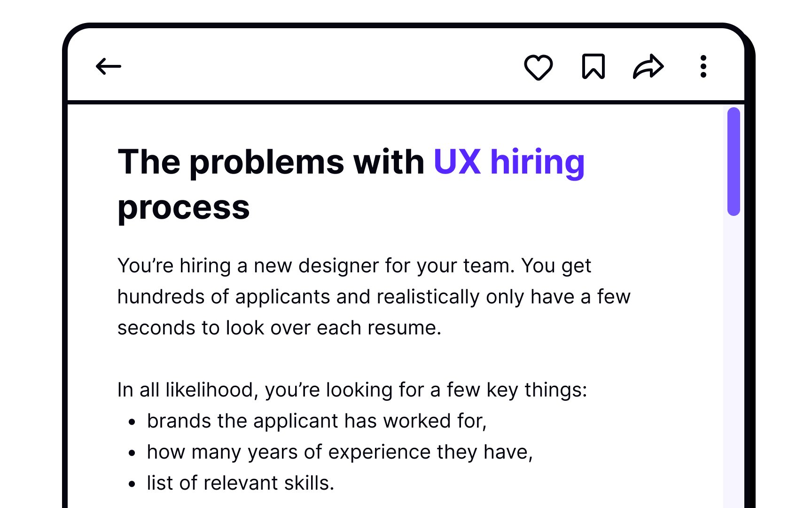This screenshot has width=812, height=508.
Task: Click the bullet dot before 'how many years'
Action: tap(132, 453)
